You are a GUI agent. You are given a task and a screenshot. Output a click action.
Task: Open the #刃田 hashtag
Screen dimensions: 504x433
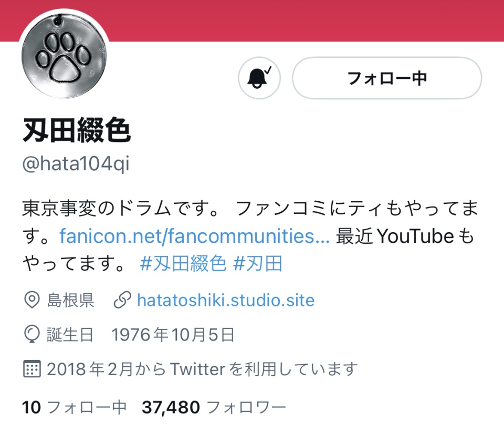pos(258,264)
